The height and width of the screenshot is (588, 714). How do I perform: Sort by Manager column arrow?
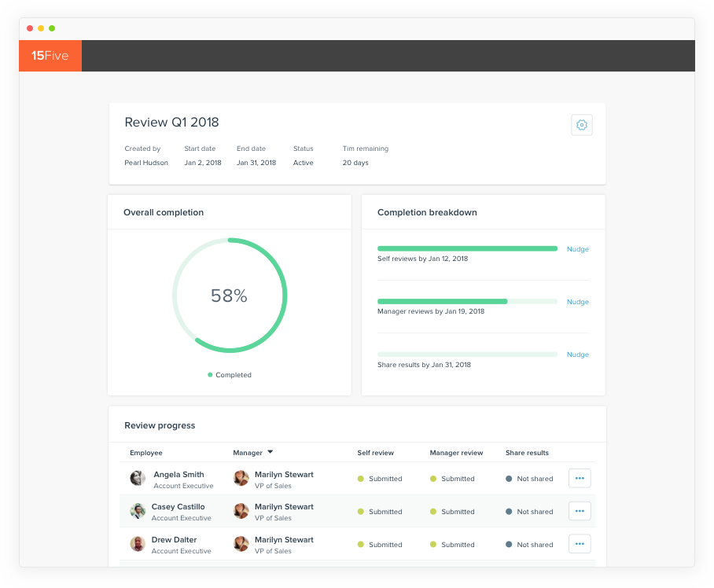270,452
